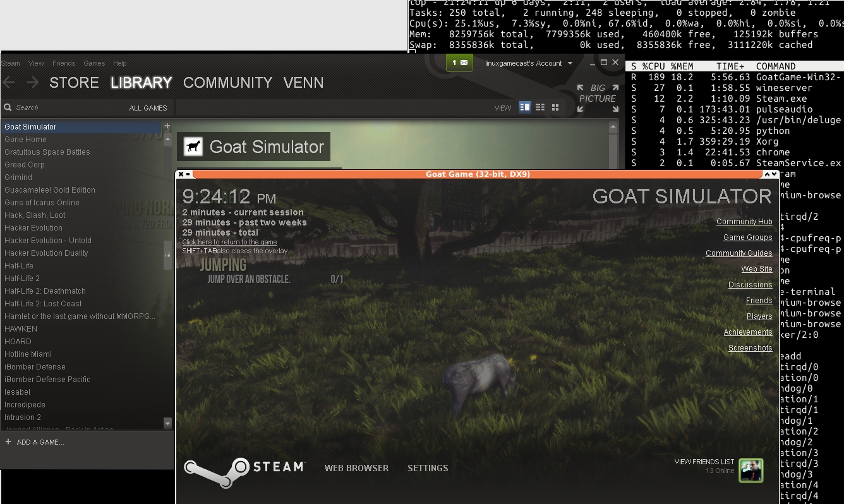Click the wineserver row in the terminal
This screenshot has height=504, width=844.
tap(735, 88)
